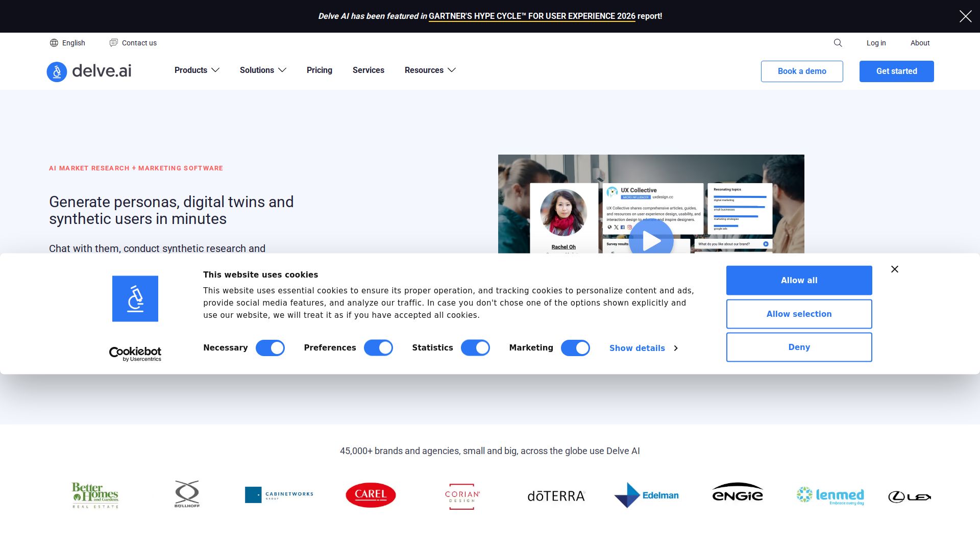Open the Solutions dropdown
This screenshot has height=551, width=980.
[x=263, y=70]
